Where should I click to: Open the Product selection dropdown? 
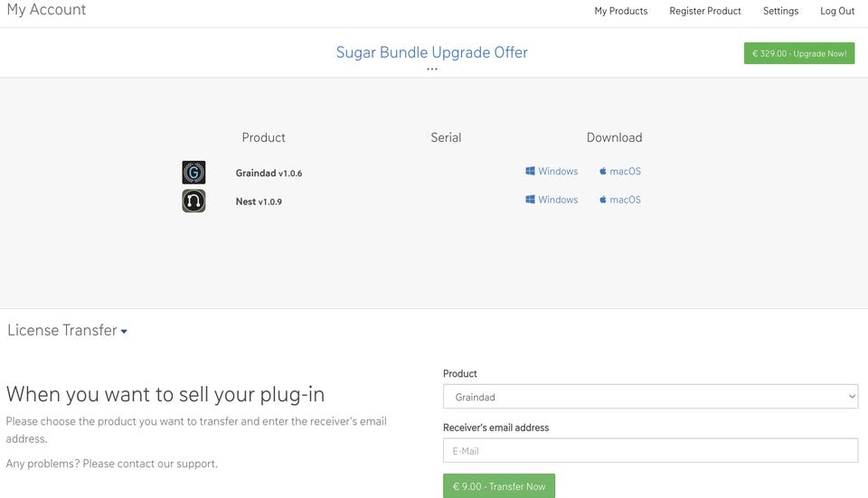pos(650,397)
